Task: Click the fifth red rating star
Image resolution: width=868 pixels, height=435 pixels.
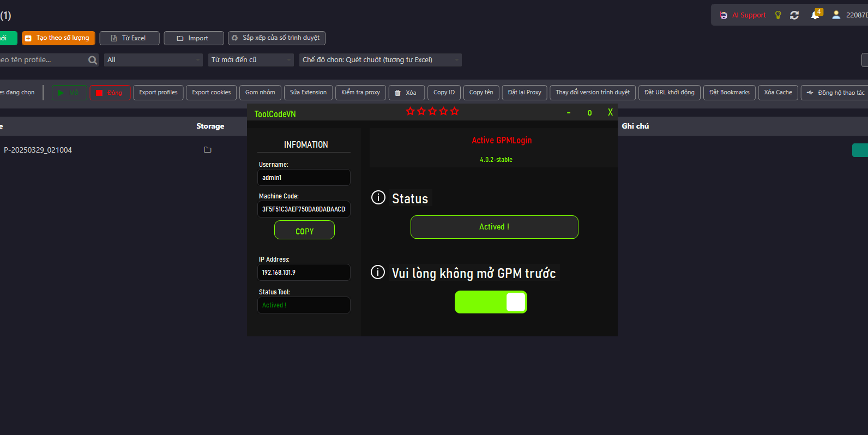Action: 454,111
